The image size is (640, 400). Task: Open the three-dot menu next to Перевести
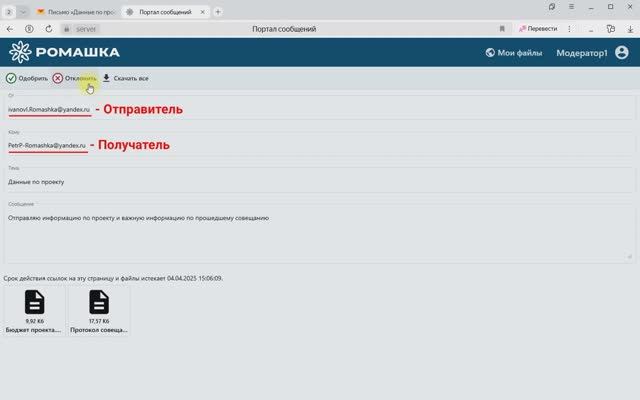(x=569, y=29)
